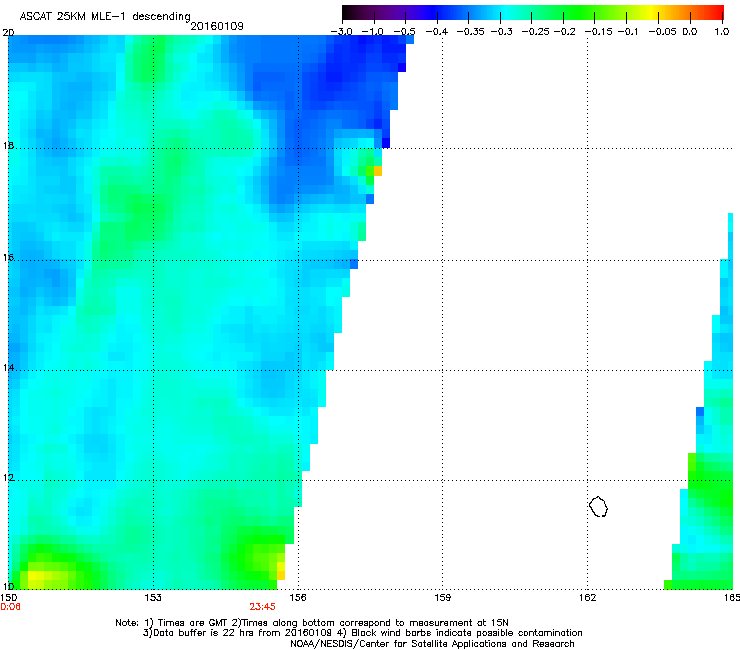Viewport: 740px width, 650px height.
Task: Click the lone orange data cell near 18N
Action: (378, 171)
